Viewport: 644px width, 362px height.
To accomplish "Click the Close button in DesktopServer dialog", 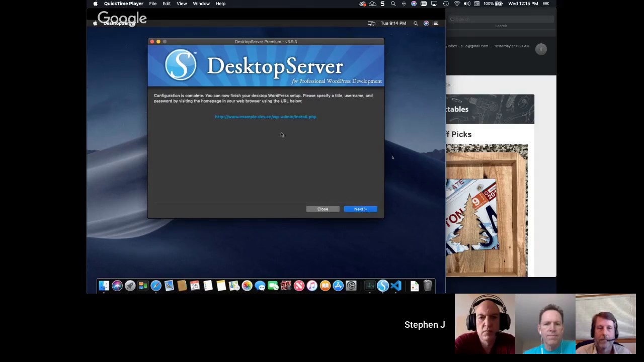I will pyautogui.click(x=323, y=209).
